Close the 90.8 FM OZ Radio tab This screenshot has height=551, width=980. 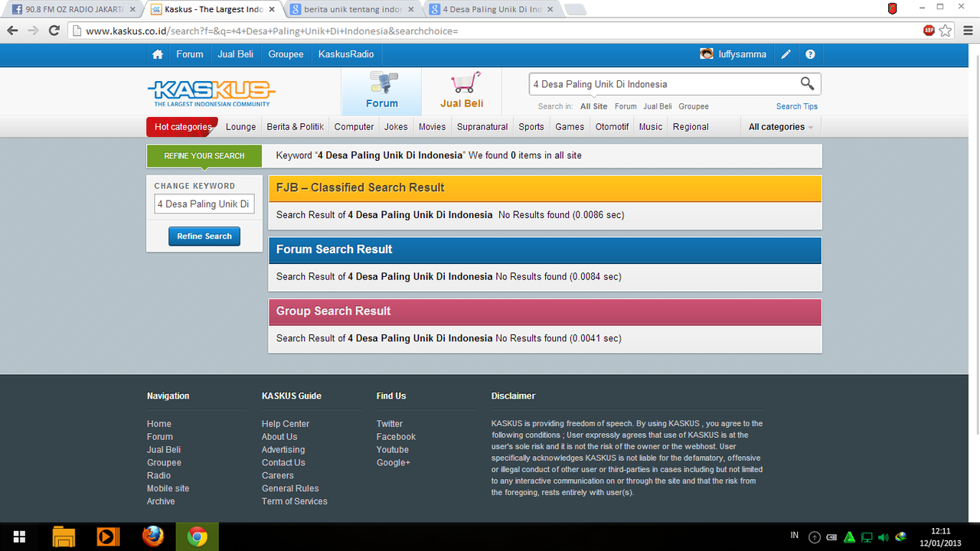tap(132, 10)
